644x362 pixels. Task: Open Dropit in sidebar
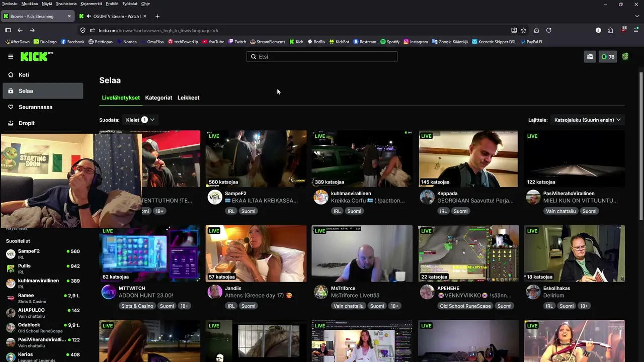43,123
